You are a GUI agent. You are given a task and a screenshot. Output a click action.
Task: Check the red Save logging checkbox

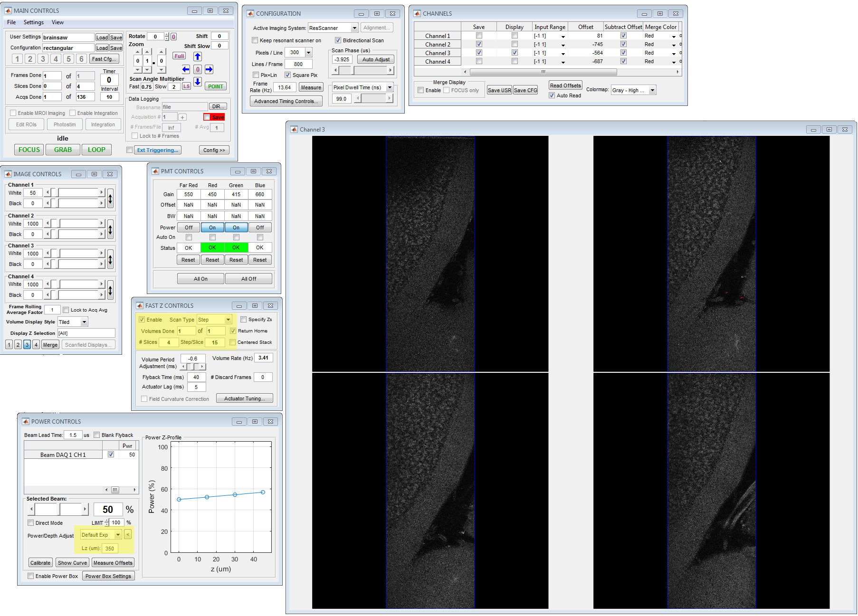(x=207, y=117)
